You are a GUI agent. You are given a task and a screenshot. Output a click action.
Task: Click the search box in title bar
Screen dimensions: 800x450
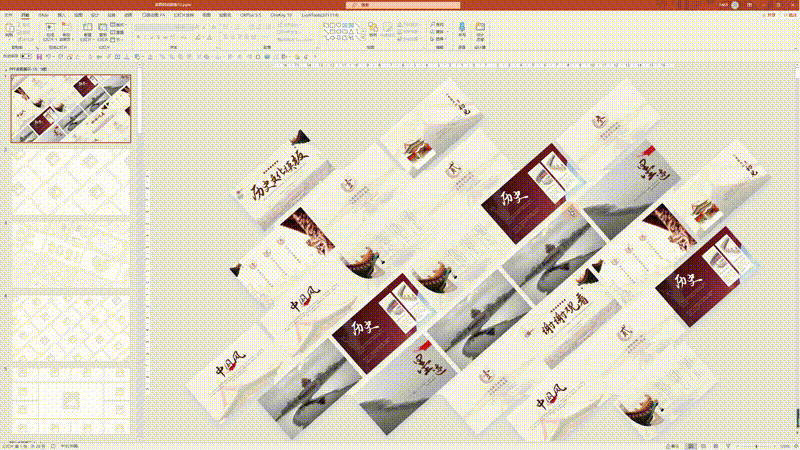click(403, 5)
